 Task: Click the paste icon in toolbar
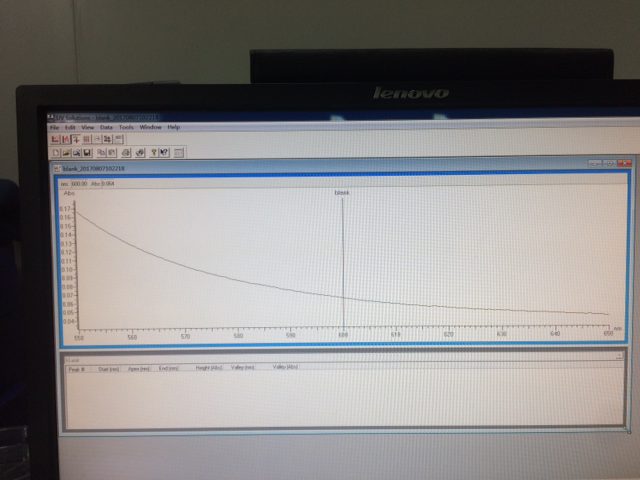(111, 153)
